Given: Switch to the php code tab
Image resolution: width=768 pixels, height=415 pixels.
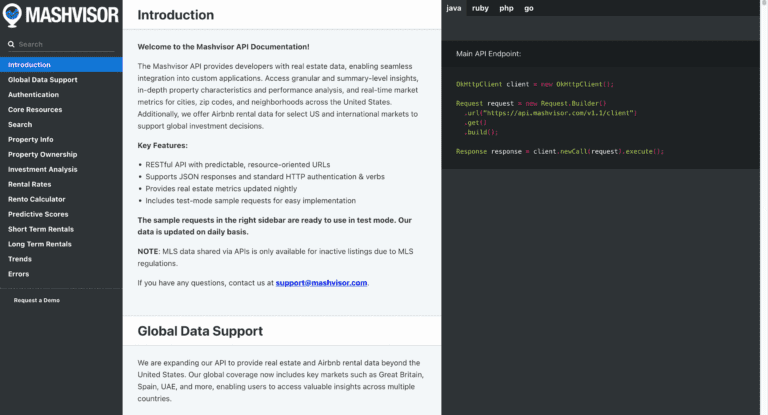Looking at the screenshot, I should [507, 8].
